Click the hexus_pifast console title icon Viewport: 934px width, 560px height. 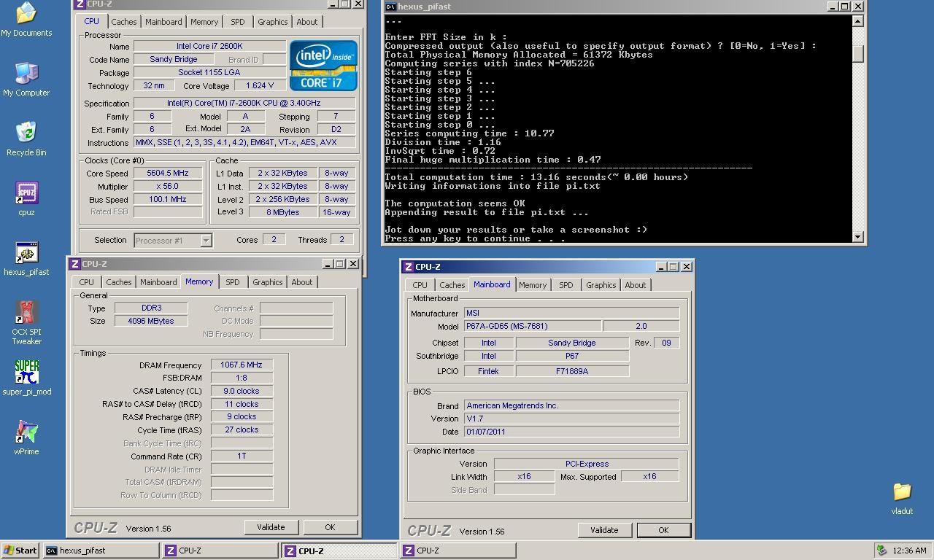(390, 6)
